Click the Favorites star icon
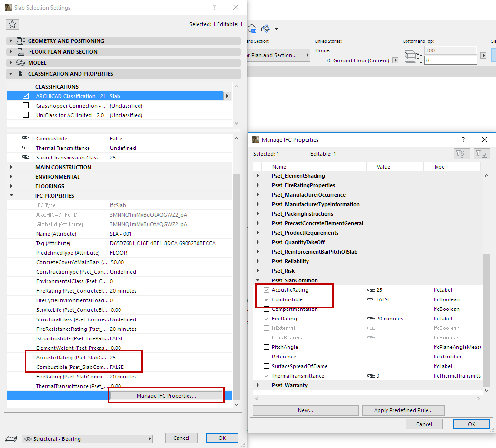496x448 pixels. (x=12, y=24)
